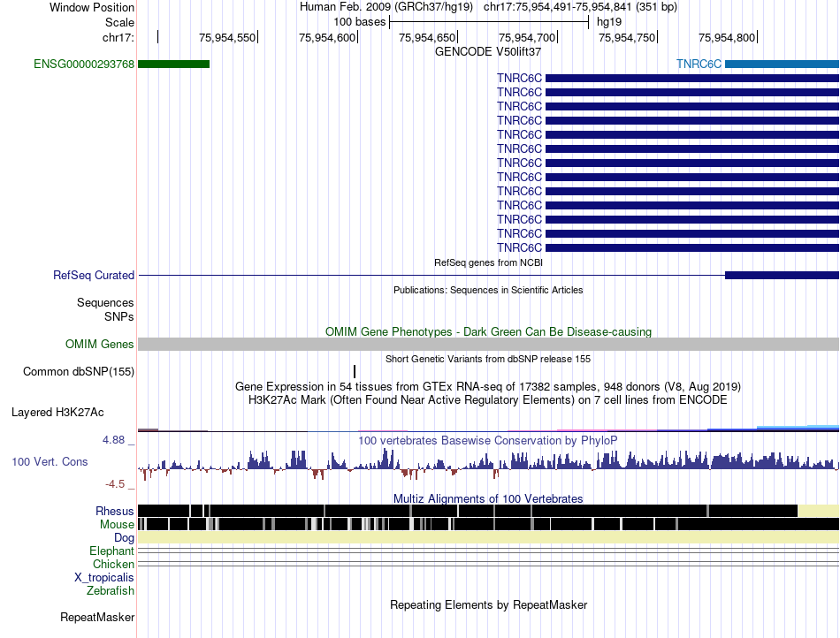Click the X_tropicalis alignment label

pos(104,578)
